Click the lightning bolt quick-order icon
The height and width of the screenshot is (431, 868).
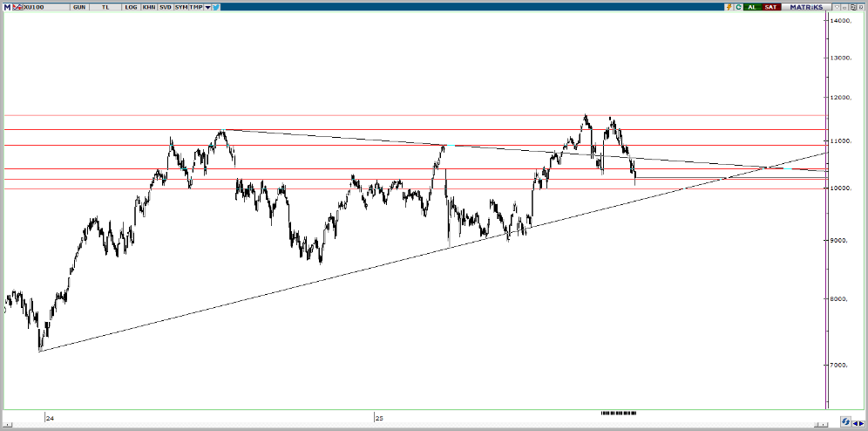pyautogui.click(x=729, y=6)
